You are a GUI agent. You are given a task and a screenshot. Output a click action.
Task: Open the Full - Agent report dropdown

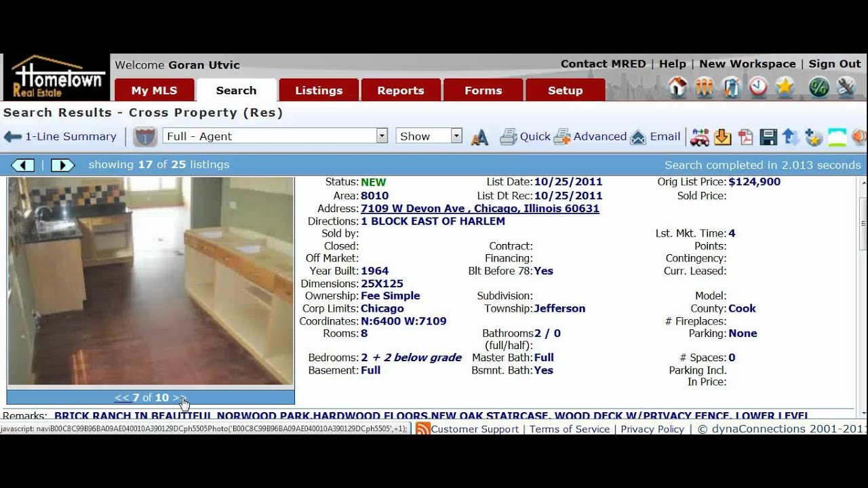coord(275,136)
